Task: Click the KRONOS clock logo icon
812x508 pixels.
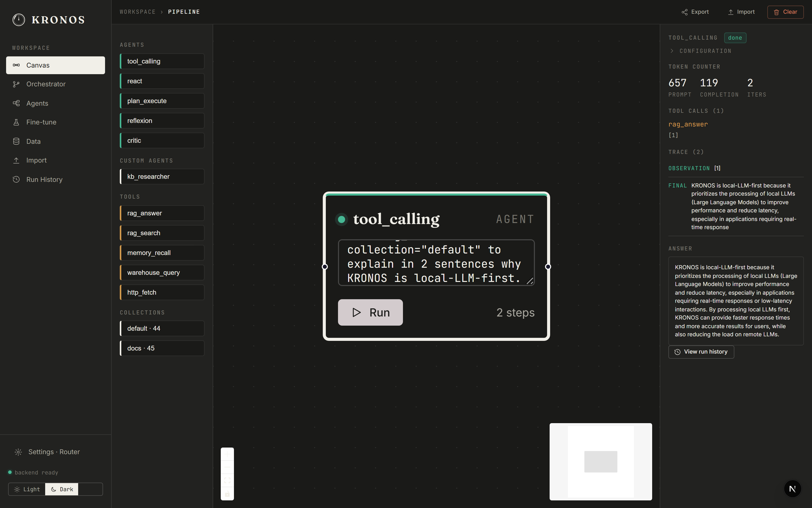Action: 19,20
